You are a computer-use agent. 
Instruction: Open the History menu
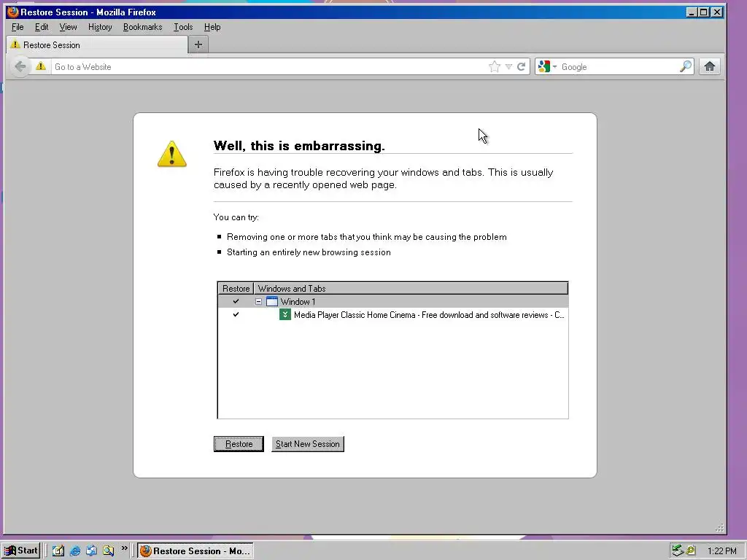pyautogui.click(x=100, y=27)
